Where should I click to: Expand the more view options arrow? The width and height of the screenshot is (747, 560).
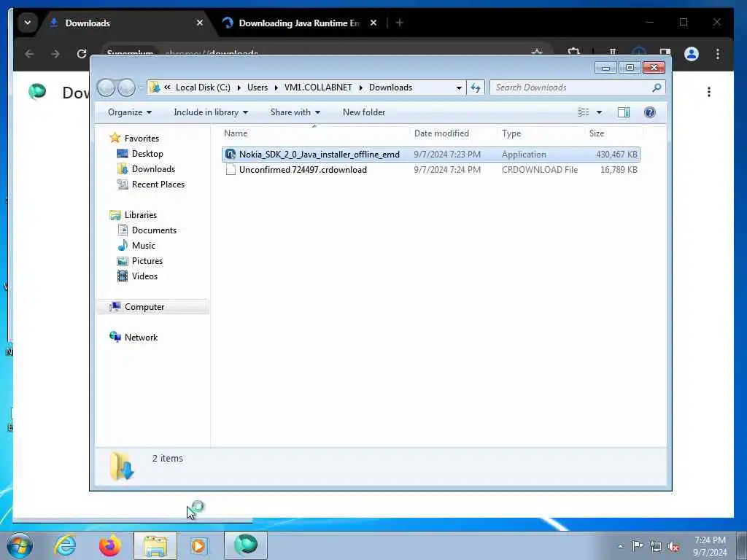pyautogui.click(x=599, y=112)
